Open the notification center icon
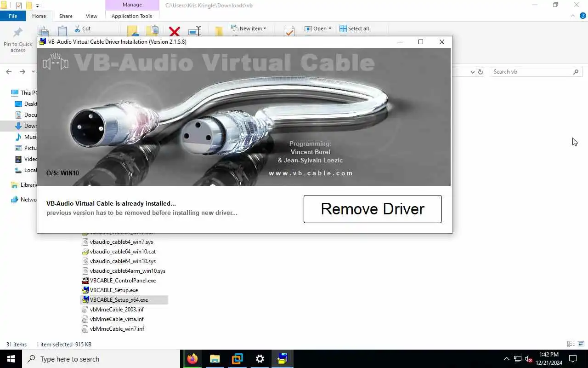The height and width of the screenshot is (368, 588). pos(573,359)
